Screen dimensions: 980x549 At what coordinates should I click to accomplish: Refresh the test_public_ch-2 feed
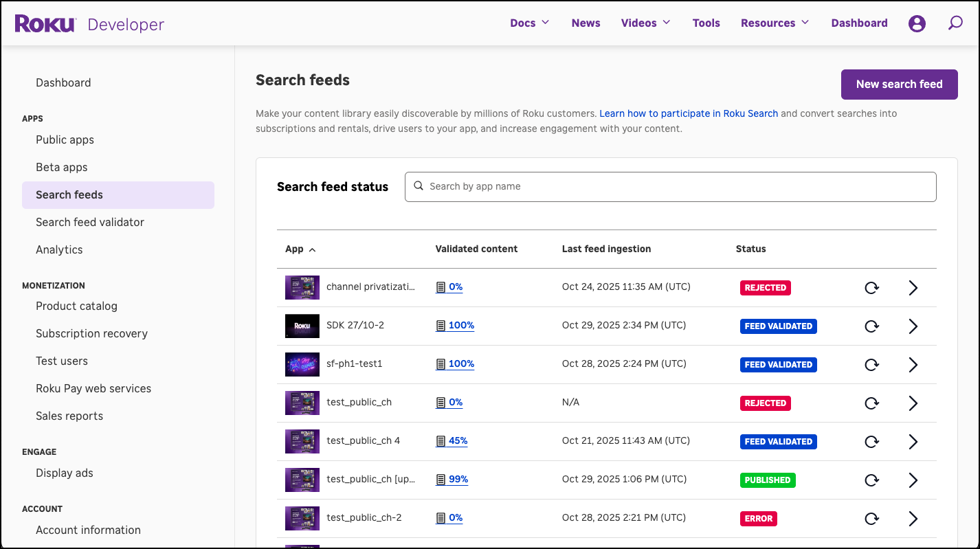click(x=871, y=518)
